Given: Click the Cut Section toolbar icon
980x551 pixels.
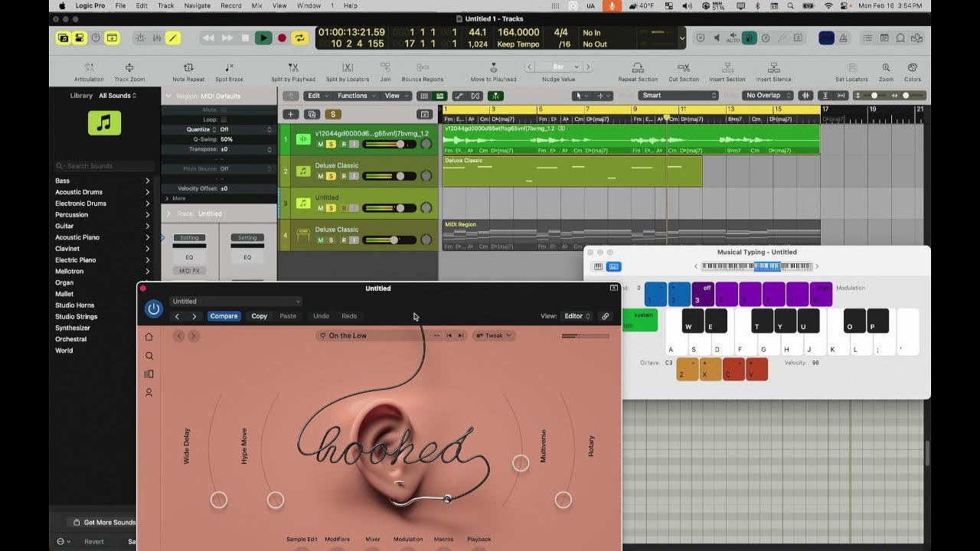Looking at the screenshot, I should pyautogui.click(x=684, y=67).
